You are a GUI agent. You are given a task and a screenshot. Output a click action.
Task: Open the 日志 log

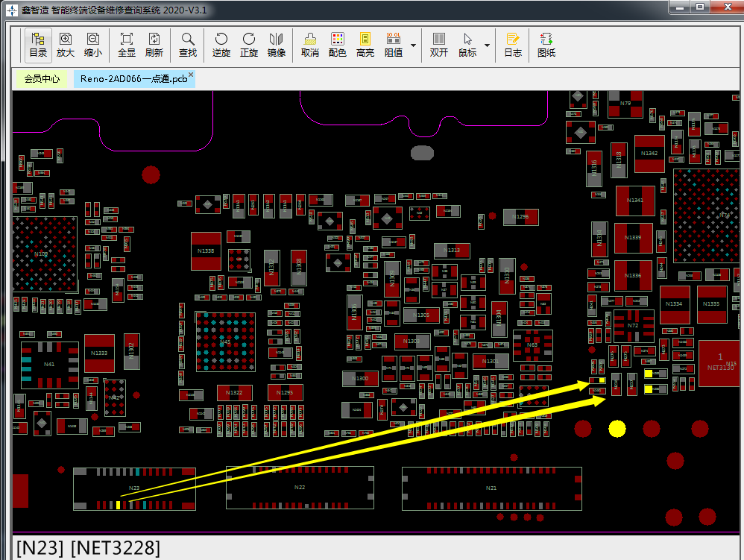tap(513, 45)
